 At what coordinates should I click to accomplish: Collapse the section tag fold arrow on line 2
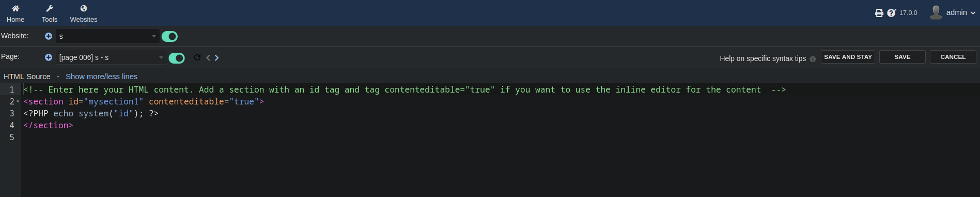[18, 101]
